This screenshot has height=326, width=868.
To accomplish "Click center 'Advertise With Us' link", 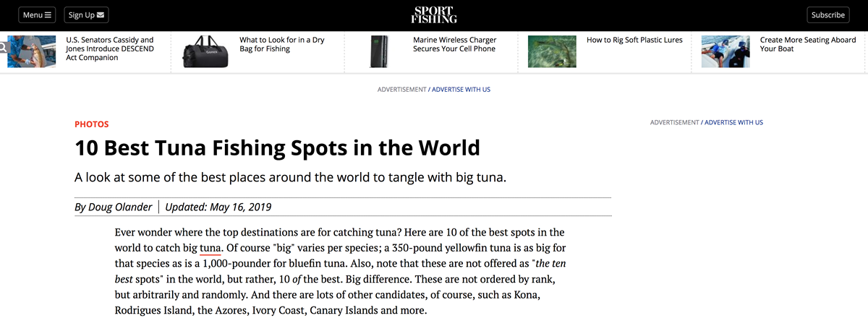I will 461,90.
